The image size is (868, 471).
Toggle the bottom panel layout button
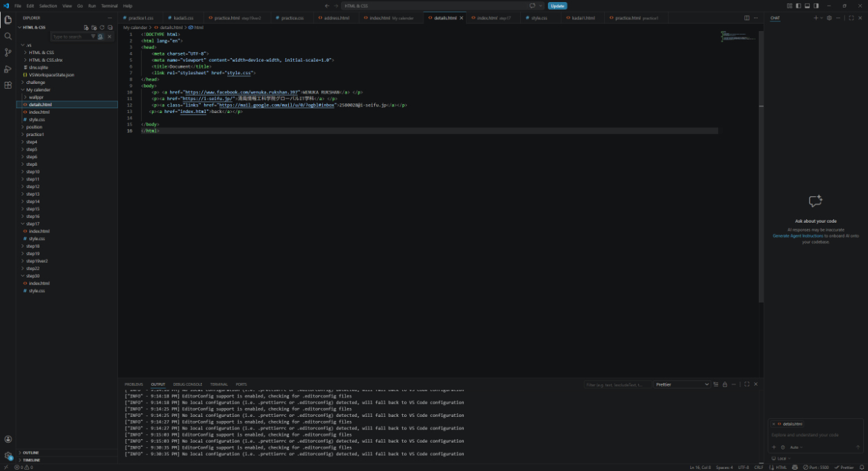coord(807,6)
